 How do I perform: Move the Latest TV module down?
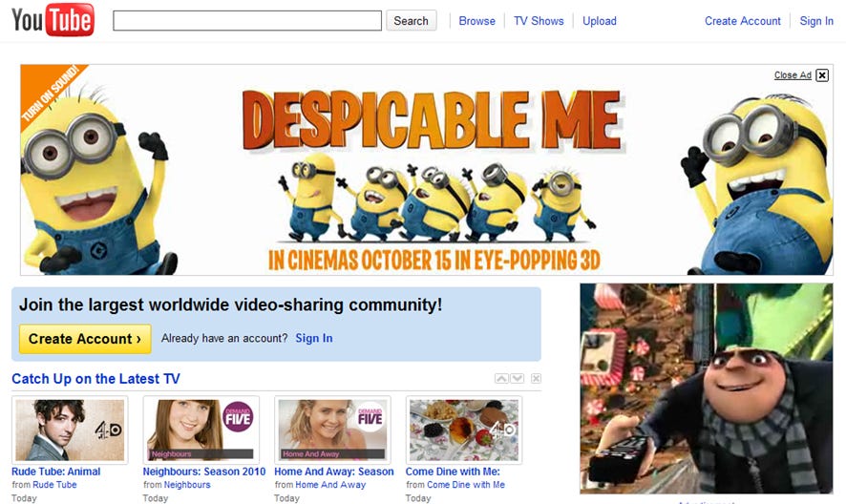(517, 378)
